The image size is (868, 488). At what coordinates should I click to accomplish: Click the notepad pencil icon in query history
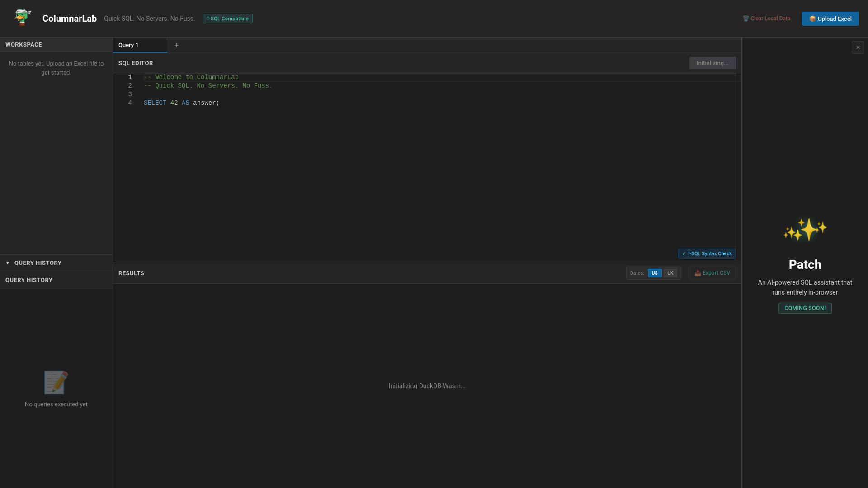click(56, 382)
